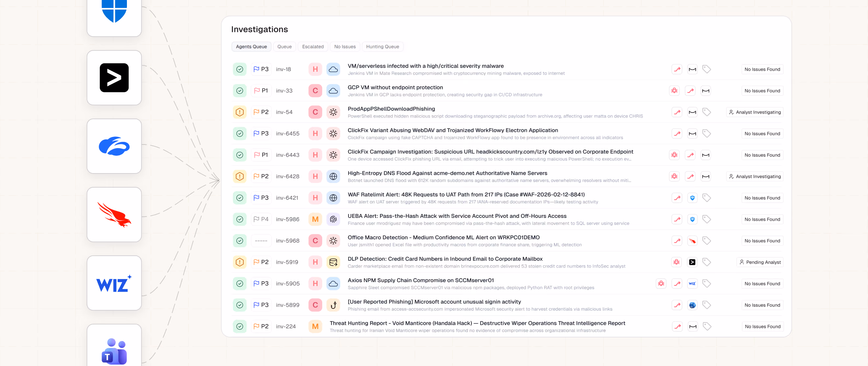Click the P4 priority flag for inv-5986
The width and height of the screenshot is (868, 366).
(261, 219)
